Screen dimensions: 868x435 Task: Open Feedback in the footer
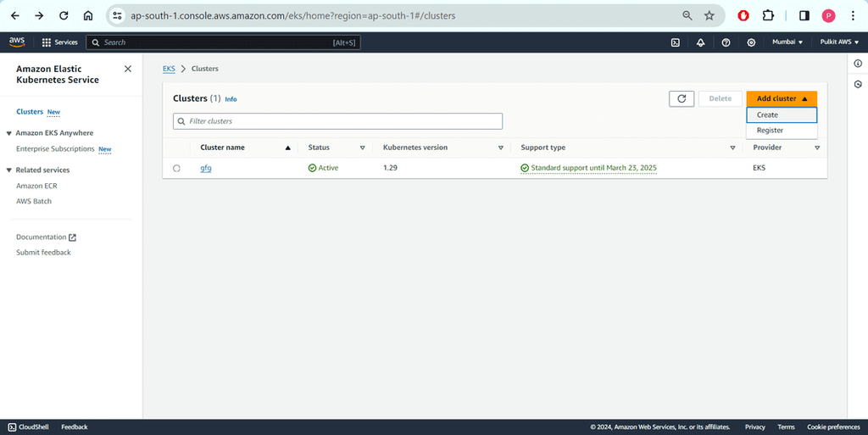click(75, 427)
